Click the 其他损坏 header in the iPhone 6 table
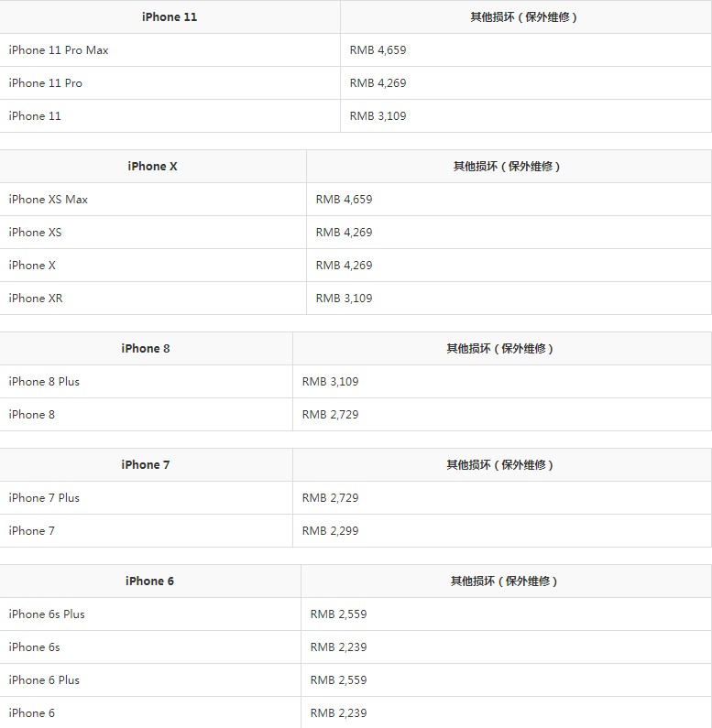The height and width of the screenshot is (728, 712). click(x=505, y=581)
